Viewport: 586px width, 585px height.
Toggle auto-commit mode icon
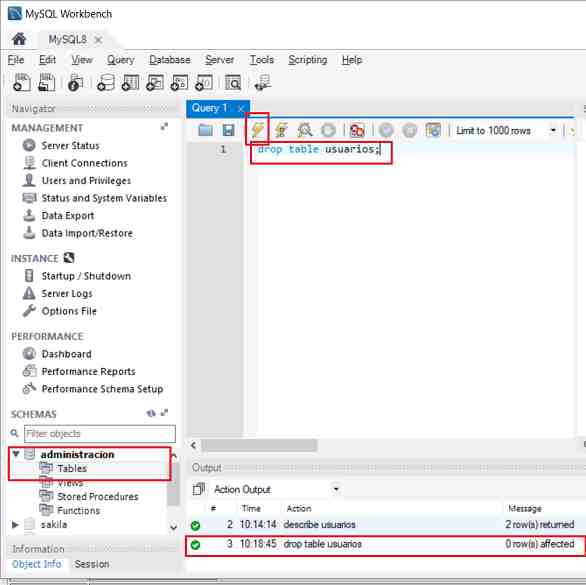click(433, 130)
